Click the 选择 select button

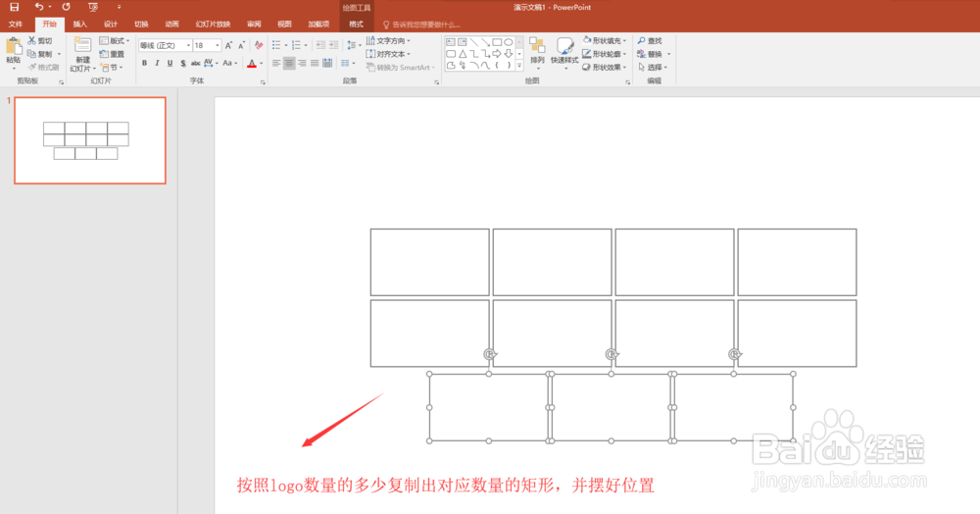(x=653, y=67)
